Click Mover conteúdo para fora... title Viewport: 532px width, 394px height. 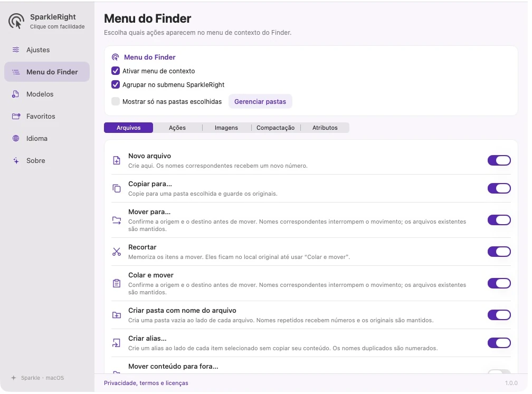pyautogui.click(x=173, y=366)
